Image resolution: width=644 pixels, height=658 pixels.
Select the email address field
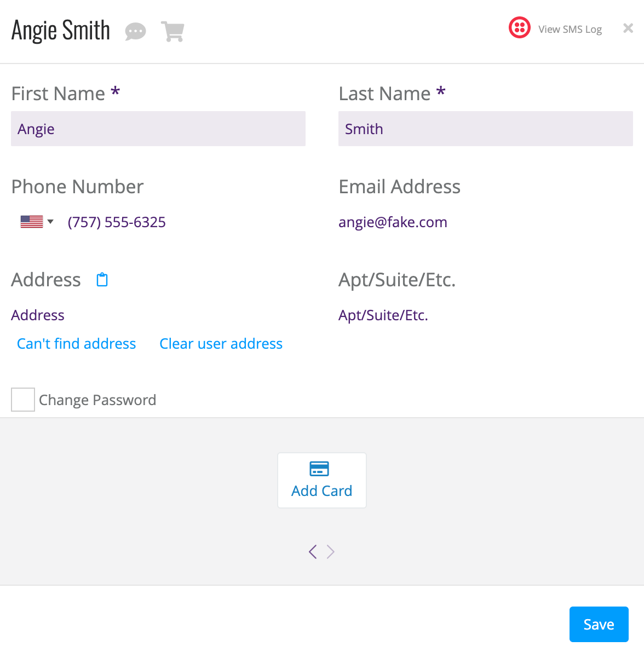click(x=486, y=222)
